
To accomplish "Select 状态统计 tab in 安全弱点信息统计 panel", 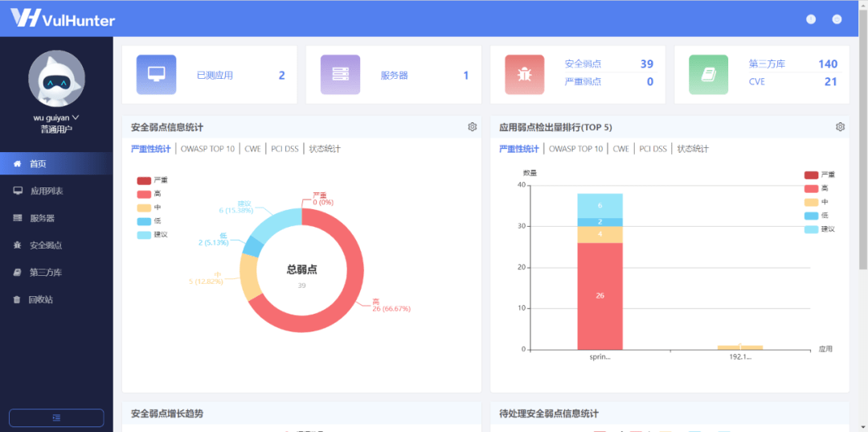I will pos(325,149).
